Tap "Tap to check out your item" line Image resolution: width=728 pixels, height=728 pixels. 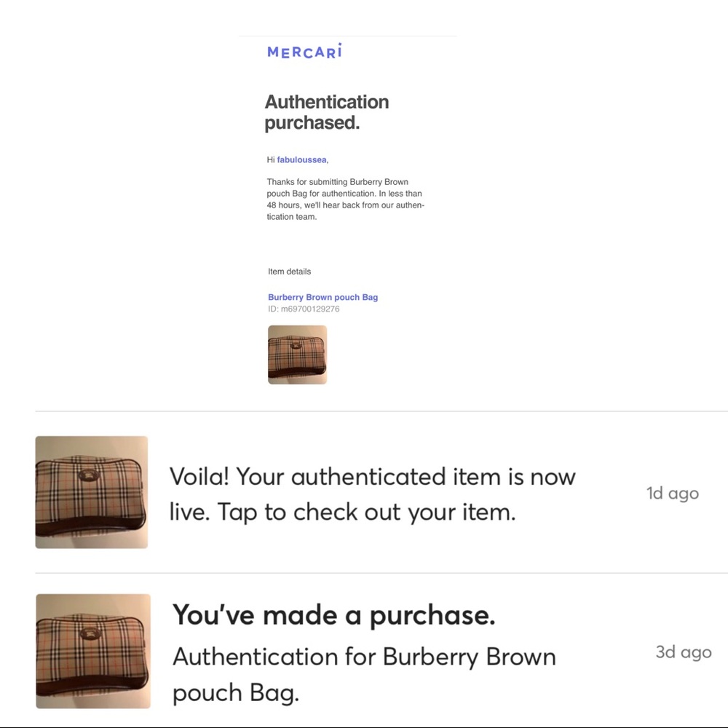[342, 513]
